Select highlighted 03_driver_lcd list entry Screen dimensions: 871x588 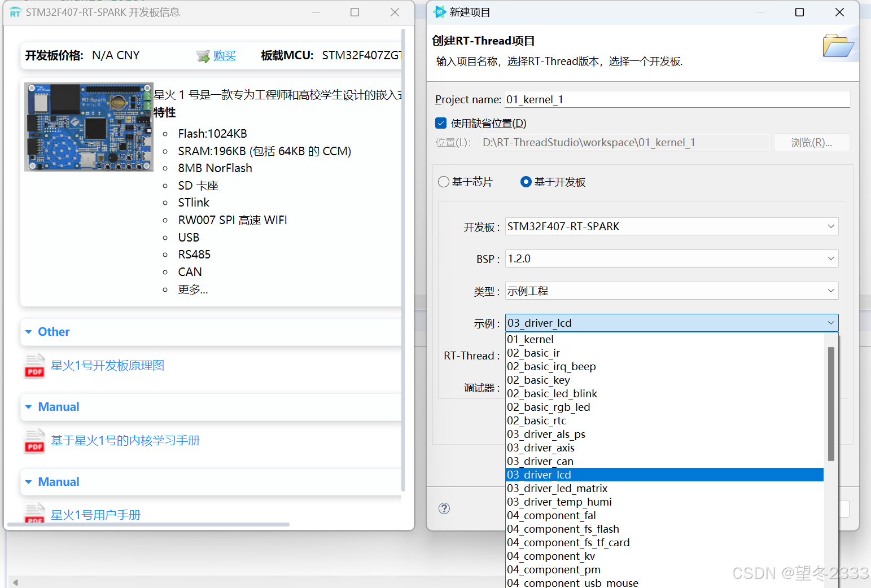tap(664, 475)
